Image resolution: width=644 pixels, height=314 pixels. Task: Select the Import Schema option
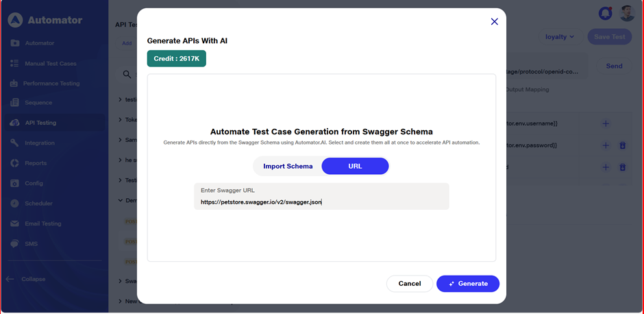coord(288,166)
